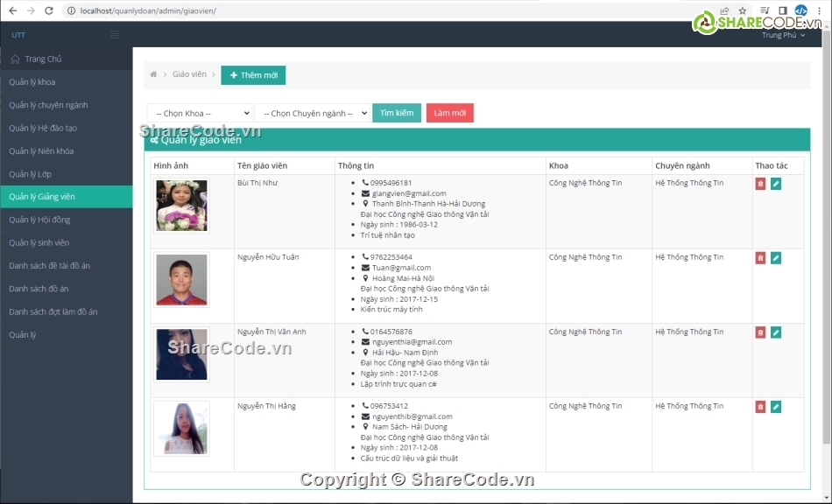Open Danh sách đợt làm đồ án
The width and height of the screenshot is (832, 504).
click(x=67, y=311)
